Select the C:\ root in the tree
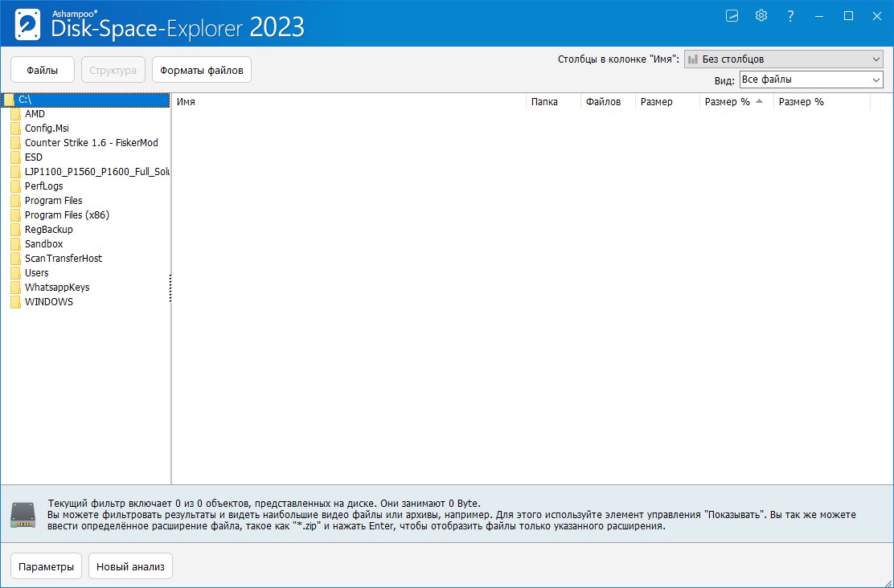Viewport: 894px width, 588px height. [x=85, y=100]
